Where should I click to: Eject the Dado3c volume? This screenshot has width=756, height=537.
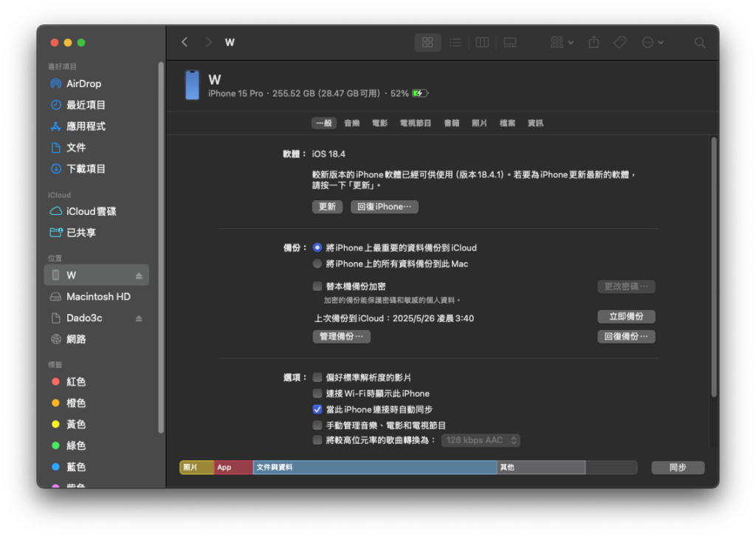pyautogui.click(x=139, y=318)
